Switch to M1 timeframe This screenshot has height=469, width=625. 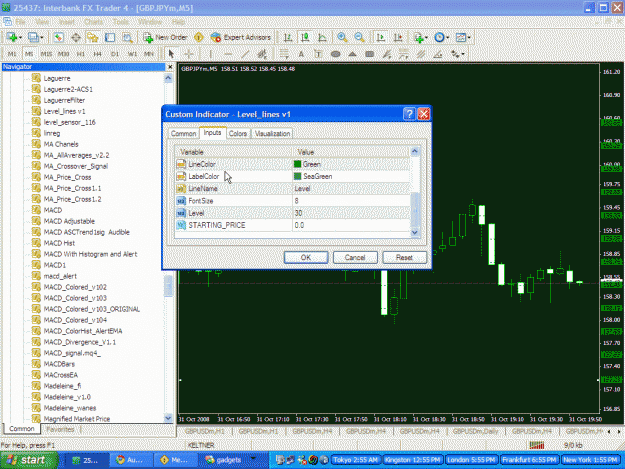click(x=12, y=54)
